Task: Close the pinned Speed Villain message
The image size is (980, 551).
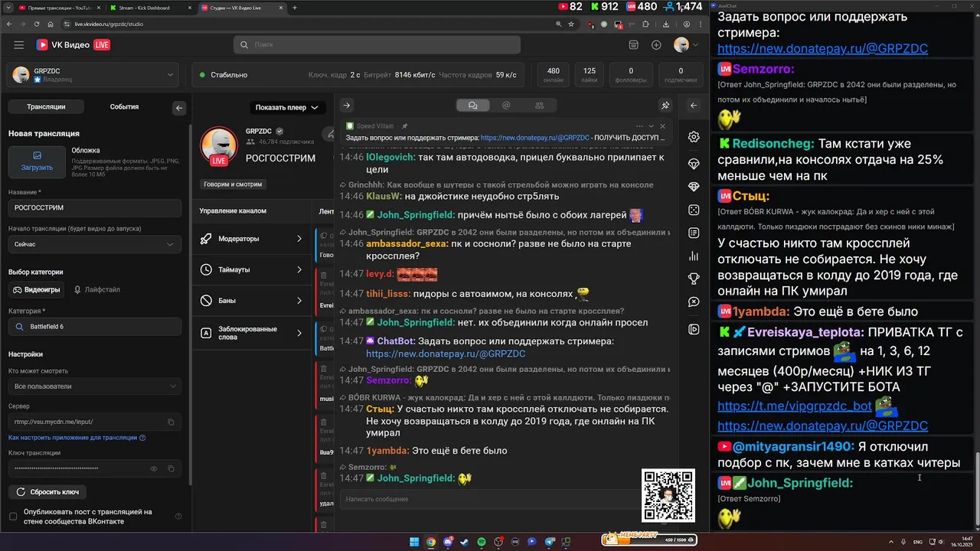Action: (x=663, y=126)
